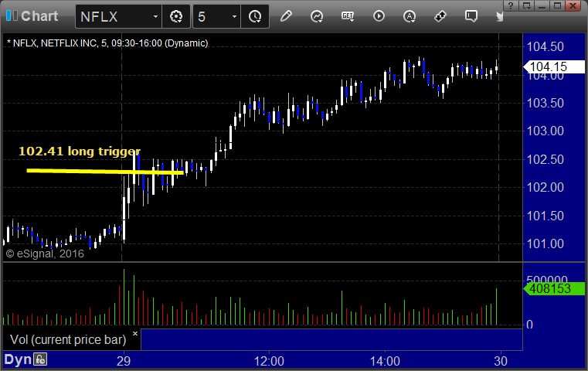Image resolution: width=588 pixels, height=371 pixels.
Task: Open the symbol dropdown arrow next to NFLX
Action: click(155, 16)
